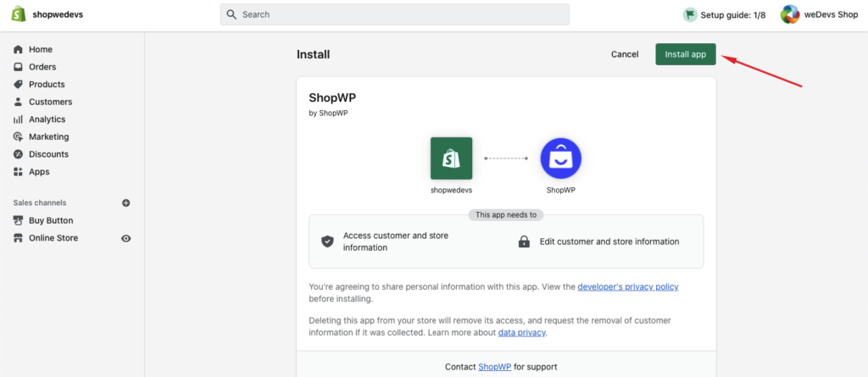Image resolution: width=868 pixels, height=377 pixels.
Task: Click the shopwedevs store name in header
Action: click(58, 14)
